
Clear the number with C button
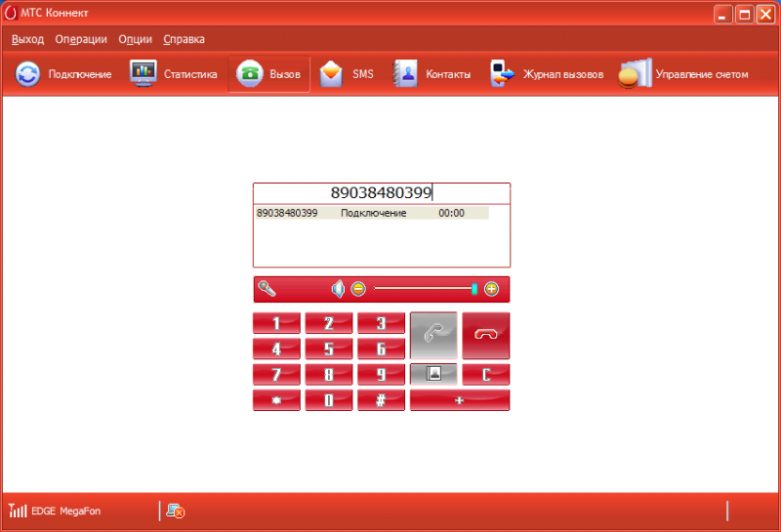click(x=485, y=375)
